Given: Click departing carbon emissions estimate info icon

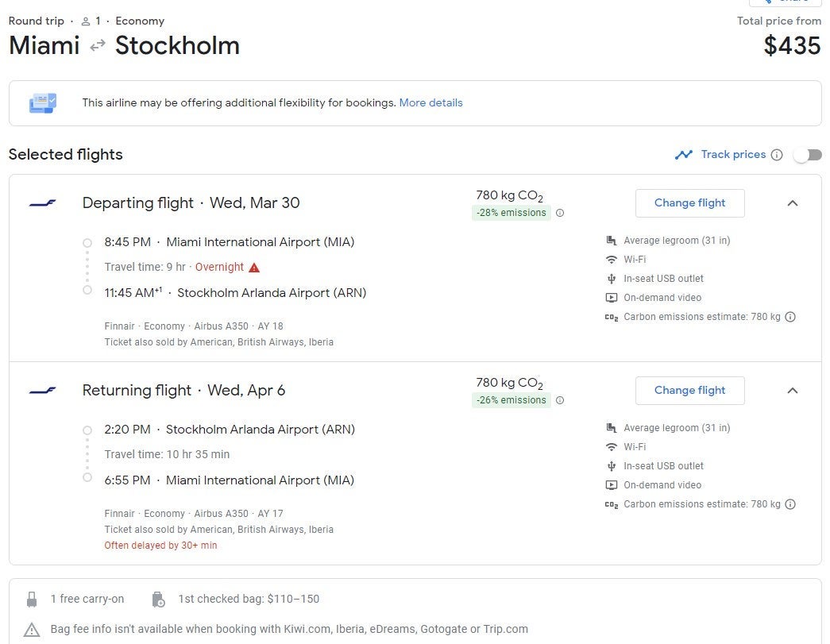Looking at the screenshot, I should [x=790, y=317].
